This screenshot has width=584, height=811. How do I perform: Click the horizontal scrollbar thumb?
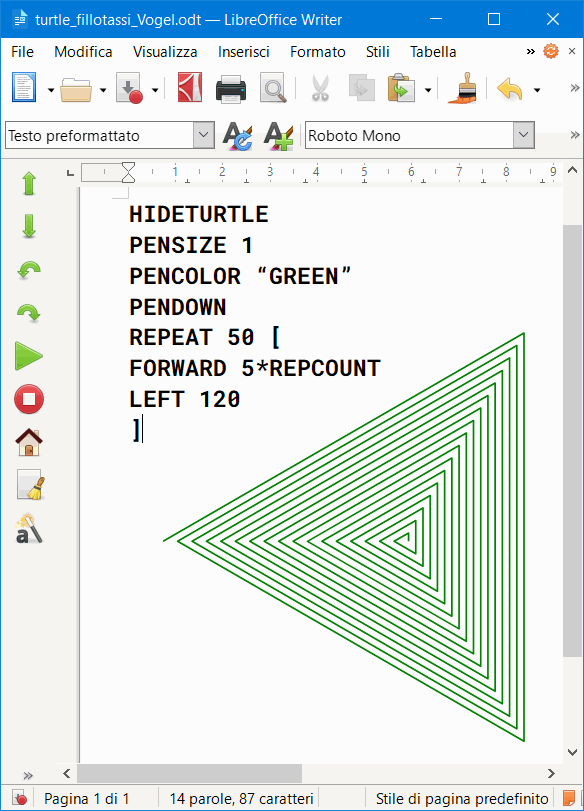coord(189,773)
